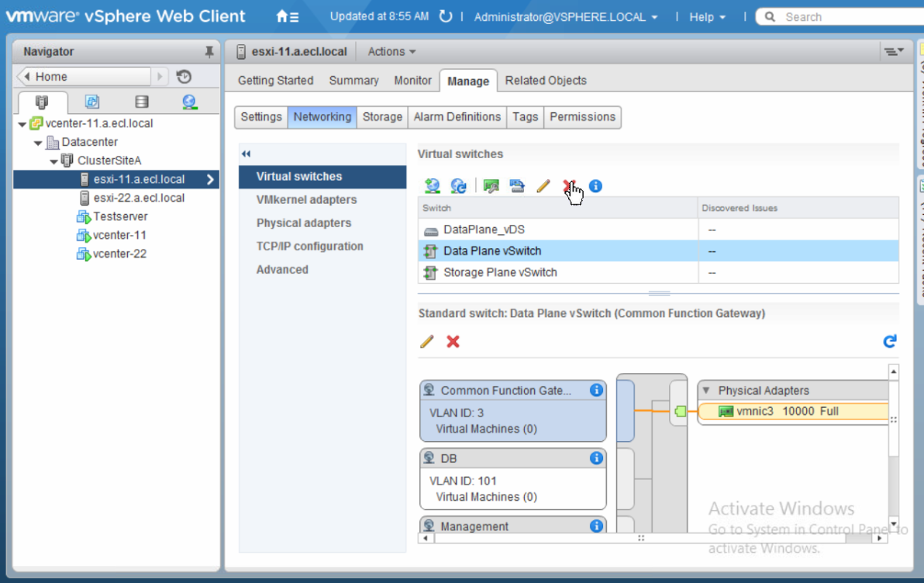The height and width of the screenshot is (583, 924).
Task: Click the Migrate VMkernel adapter icon
Action: [x=517, y=186]
